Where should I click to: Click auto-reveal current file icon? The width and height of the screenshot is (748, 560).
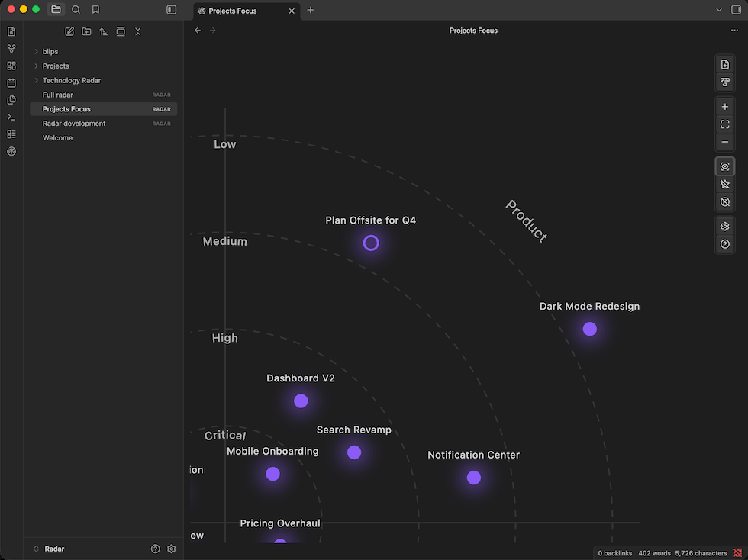point(121,31)
